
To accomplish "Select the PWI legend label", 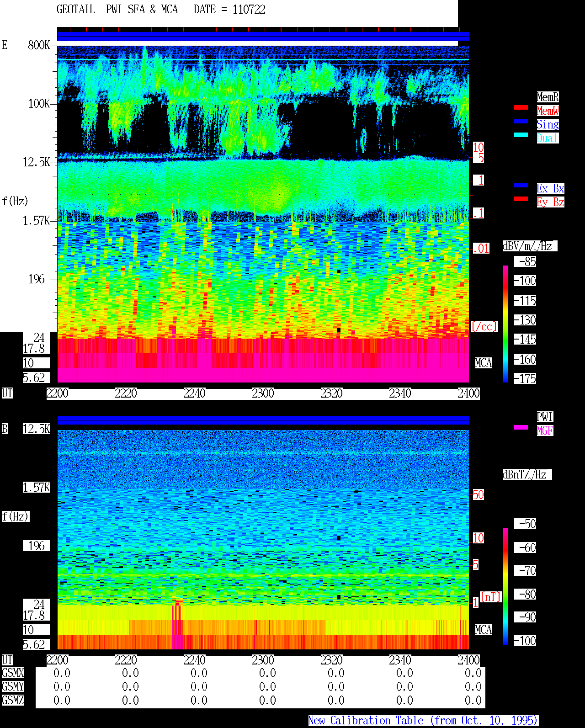I will click(545, 417).
